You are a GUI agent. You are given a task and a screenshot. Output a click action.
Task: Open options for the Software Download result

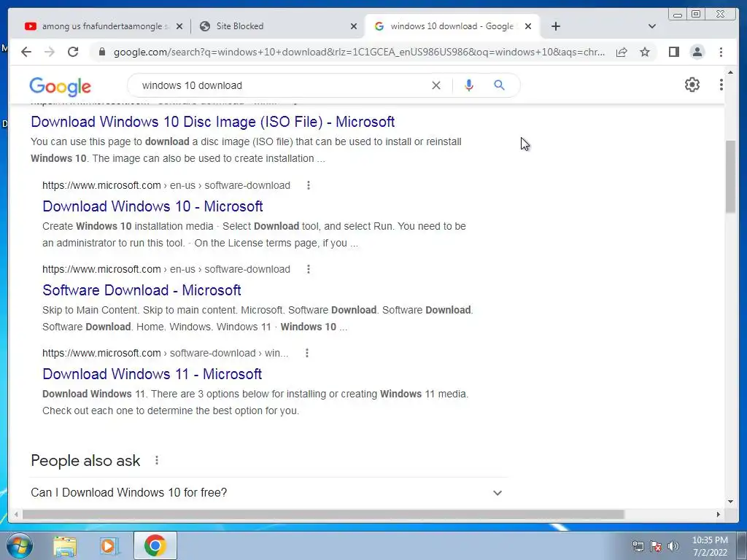[x=309, y=269]
